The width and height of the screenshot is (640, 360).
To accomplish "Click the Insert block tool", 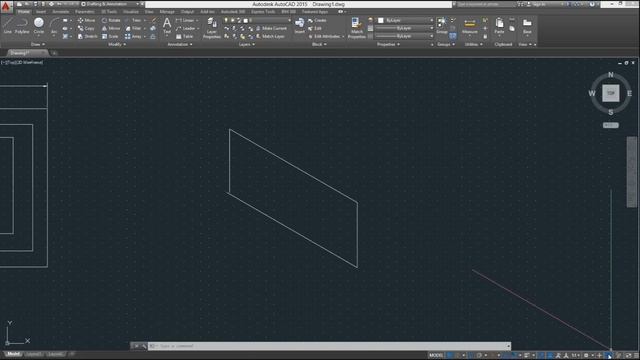I will click(300, 25).
